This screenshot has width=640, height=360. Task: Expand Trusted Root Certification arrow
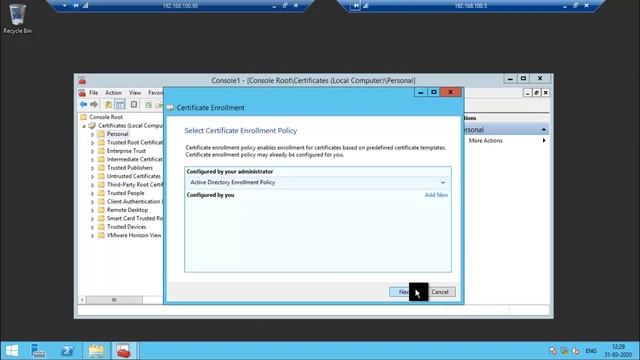point(92,143)
